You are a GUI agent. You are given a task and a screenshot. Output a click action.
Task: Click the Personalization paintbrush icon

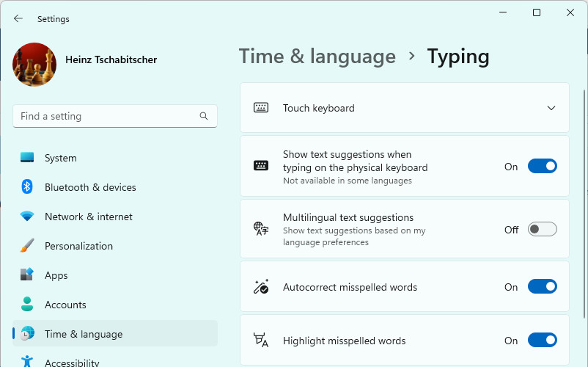click(x=27, y=245)
